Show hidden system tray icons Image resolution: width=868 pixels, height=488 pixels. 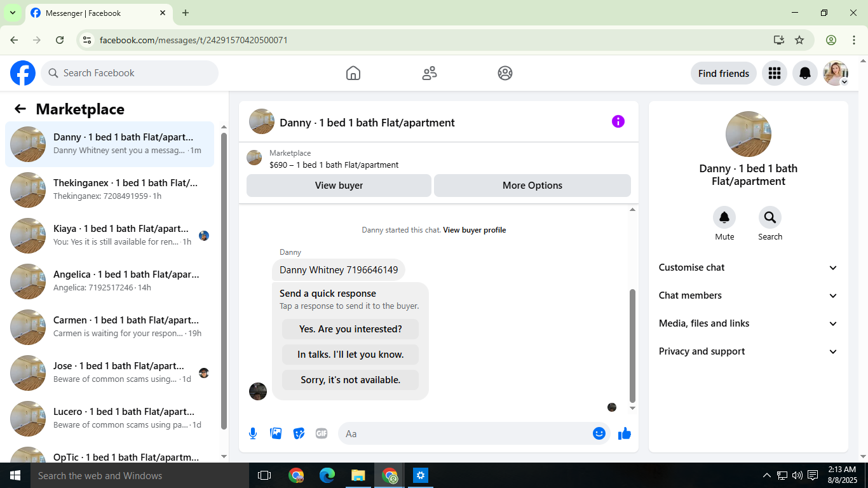767,475
